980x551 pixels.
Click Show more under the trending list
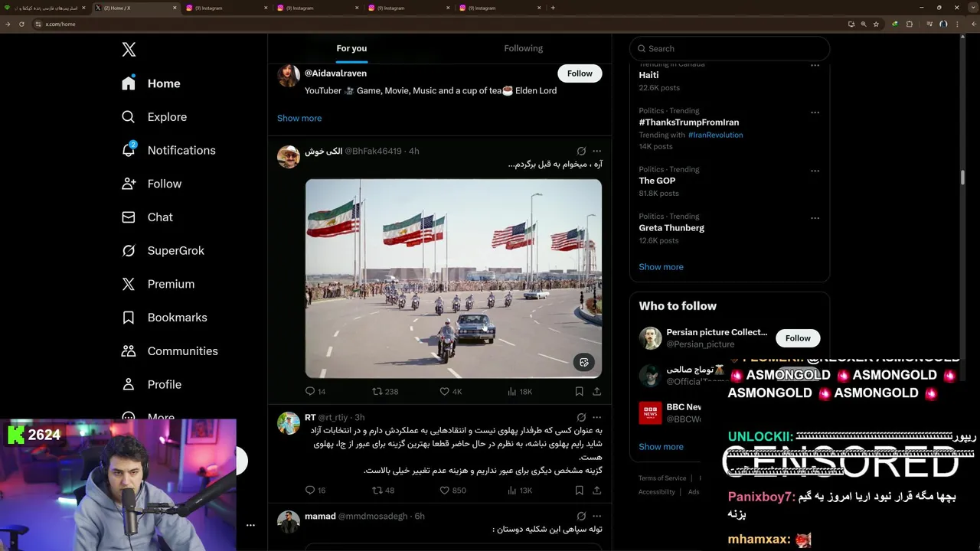661,267
